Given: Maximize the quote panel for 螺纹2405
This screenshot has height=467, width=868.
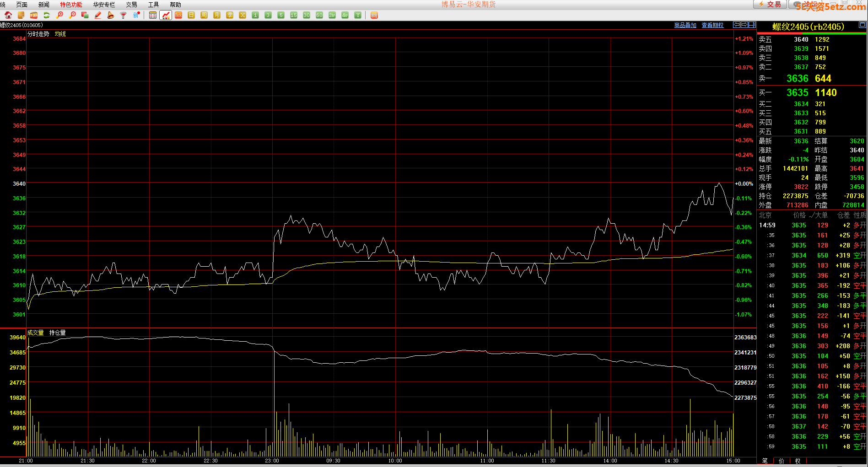Looking at the screenshot, I should pos(862,25).
